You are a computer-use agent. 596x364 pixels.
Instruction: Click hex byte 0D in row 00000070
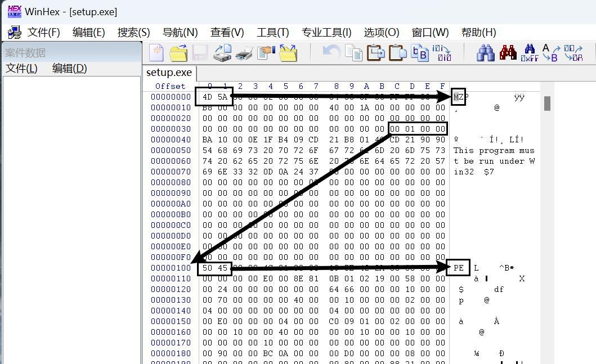268,172
